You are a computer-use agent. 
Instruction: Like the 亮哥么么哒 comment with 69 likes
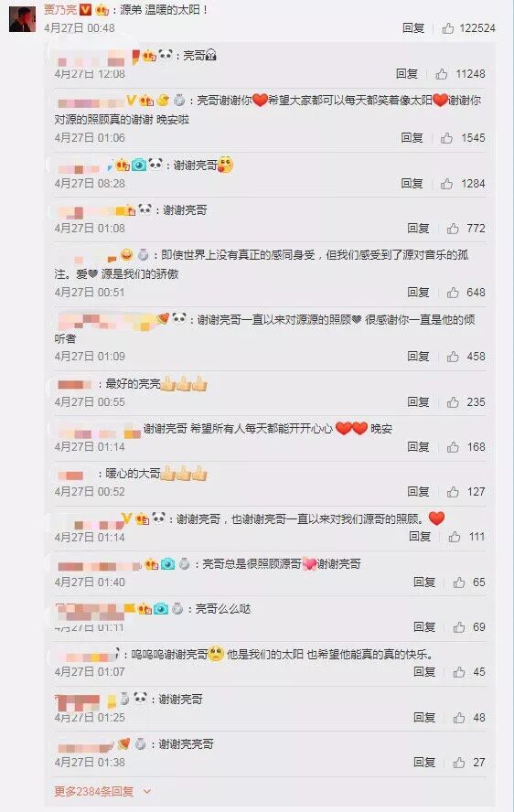[x=459, y=627]
